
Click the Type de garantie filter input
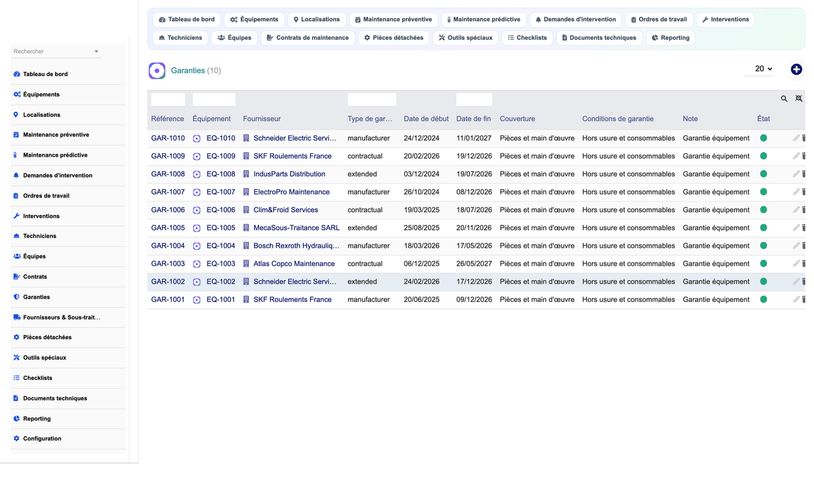(x=372, y=99)
